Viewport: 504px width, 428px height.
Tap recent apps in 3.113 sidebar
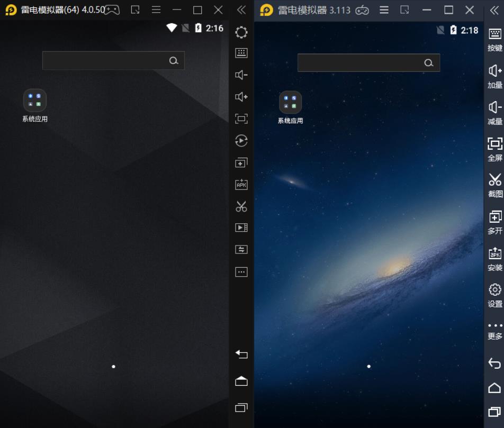[x=494, y=412]
